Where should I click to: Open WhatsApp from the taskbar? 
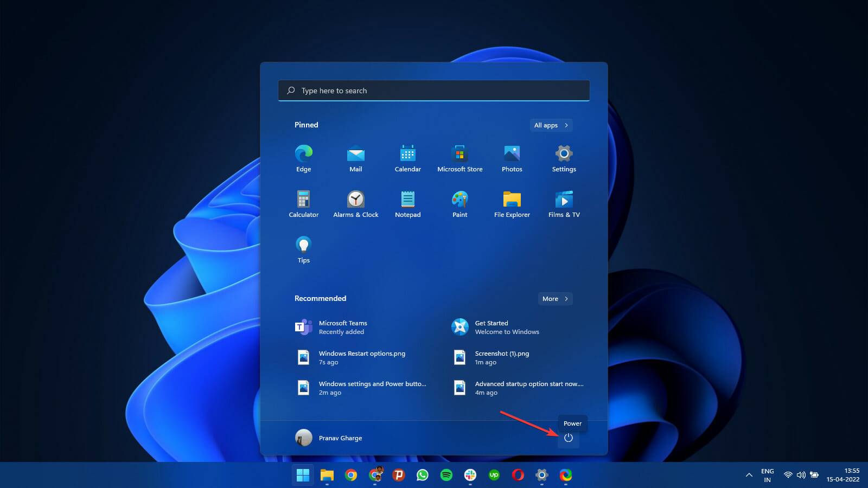pyautogui.click(x=423, y=476)
